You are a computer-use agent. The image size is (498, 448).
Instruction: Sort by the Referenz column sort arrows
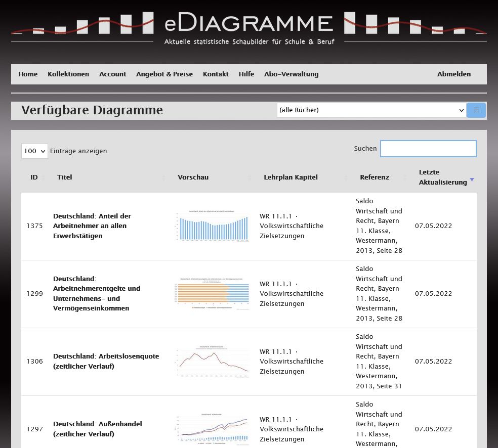pyautogui.click(x=404, y=177)
